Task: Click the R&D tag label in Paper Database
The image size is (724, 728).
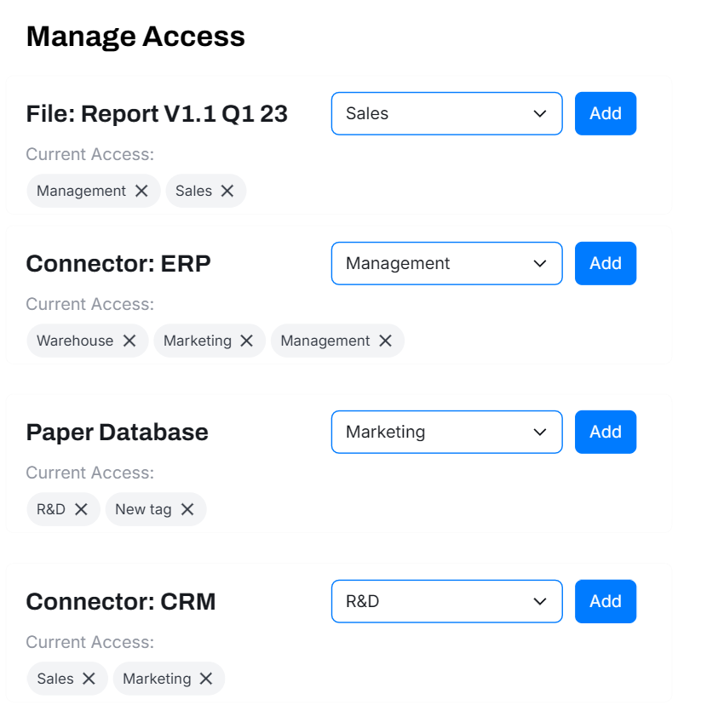Action: (51, 509)
